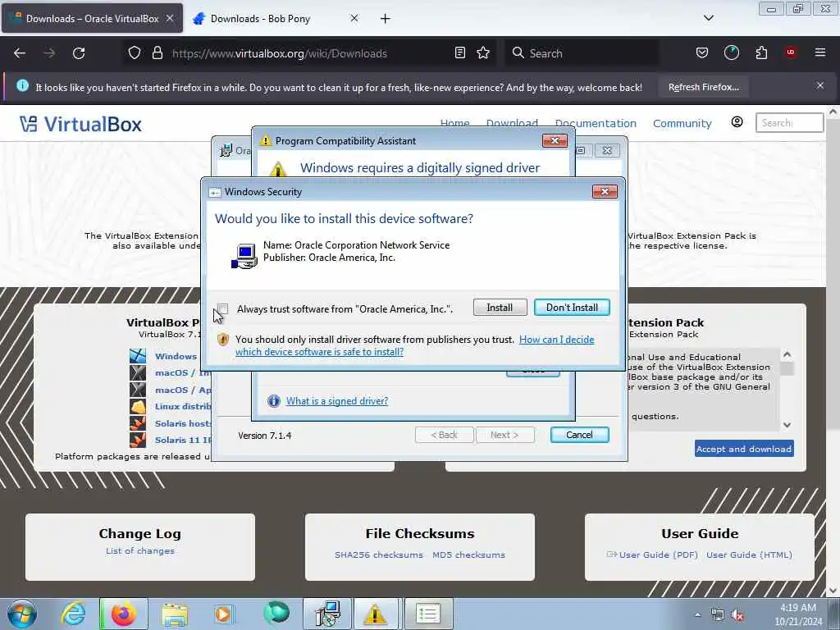840x630 pixels.
Task: Click the Linux distributions platform icon
Action: click(138, 407)
